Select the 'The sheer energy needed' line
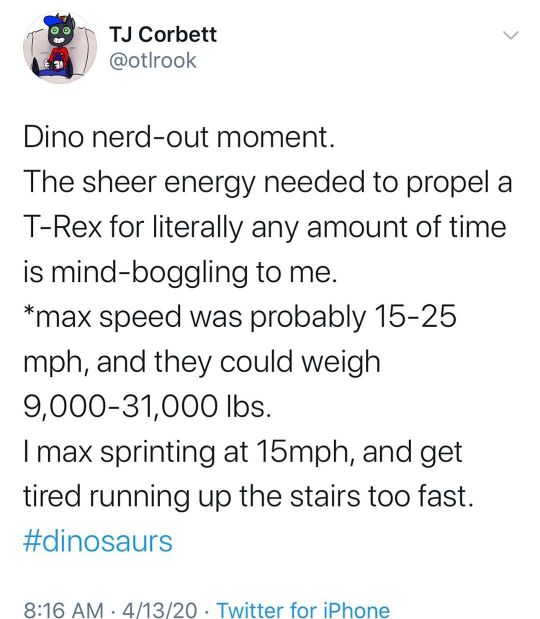Screen dimensions: 540x619 point(268,182)
